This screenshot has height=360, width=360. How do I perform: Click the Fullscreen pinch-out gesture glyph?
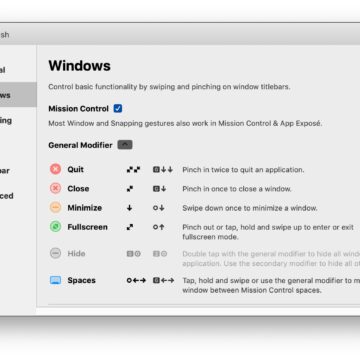[x=130, y=227]
